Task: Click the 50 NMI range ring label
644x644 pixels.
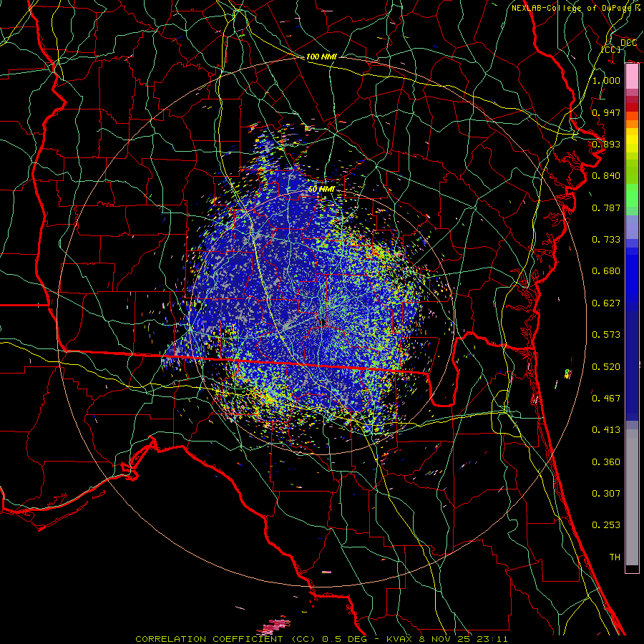Action: pyautogui.click(x=321, y=189)
